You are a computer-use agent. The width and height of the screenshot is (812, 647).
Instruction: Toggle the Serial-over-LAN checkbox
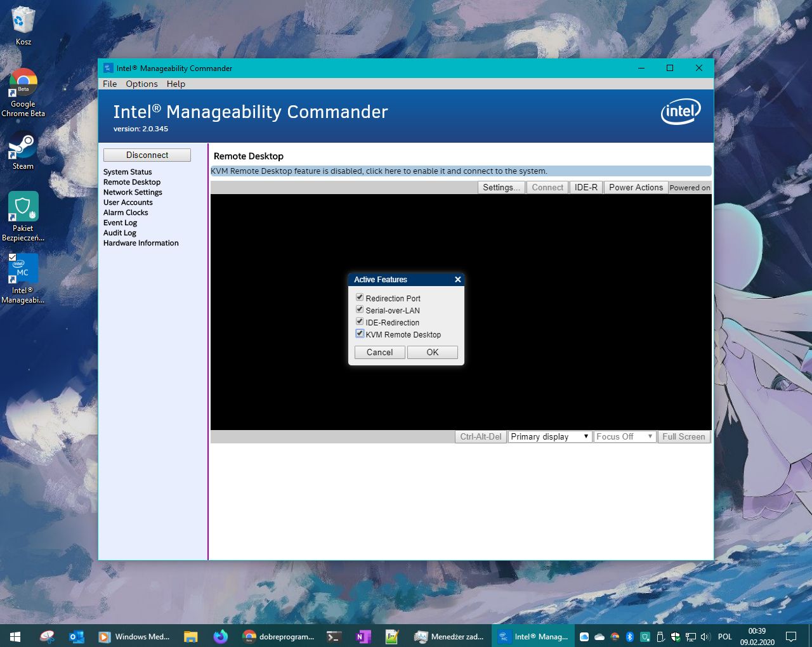(x=360, y=310)
